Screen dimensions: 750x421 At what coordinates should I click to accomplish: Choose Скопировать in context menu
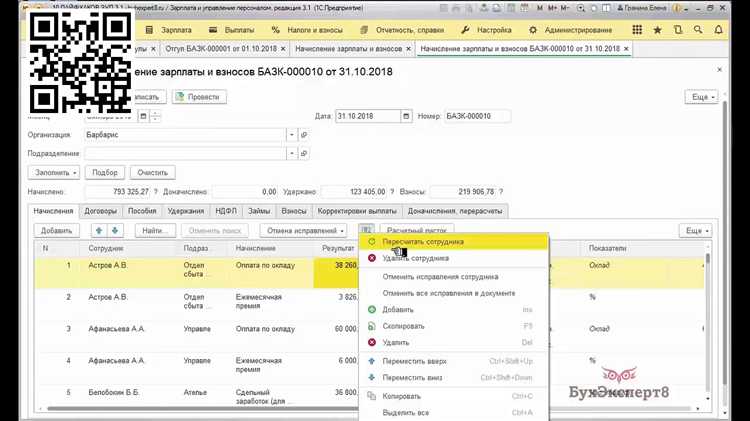(x=453, y=326)
